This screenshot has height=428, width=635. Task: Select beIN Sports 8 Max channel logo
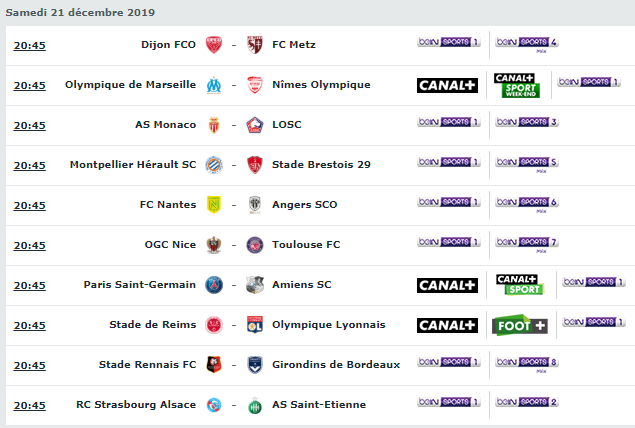(527, 364)
